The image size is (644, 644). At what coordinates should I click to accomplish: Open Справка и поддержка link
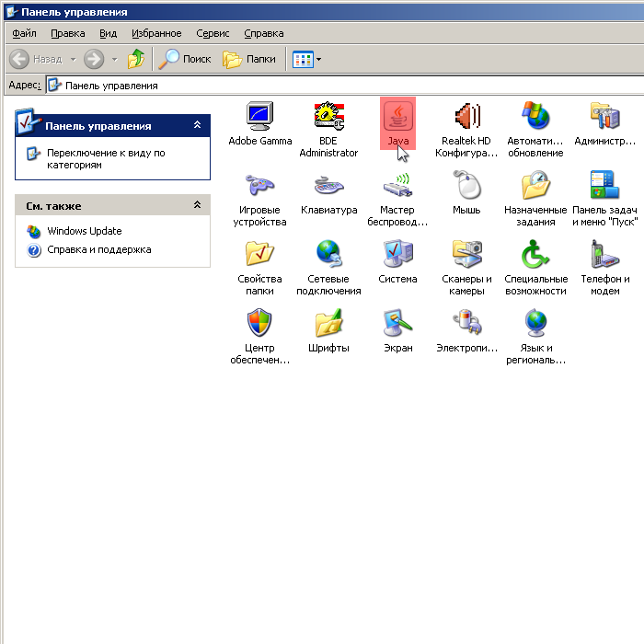(x=99, y=249)
